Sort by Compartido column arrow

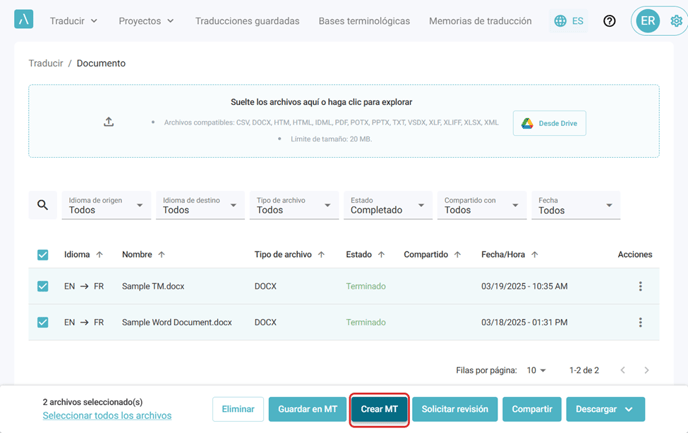[x=458, y=254]
